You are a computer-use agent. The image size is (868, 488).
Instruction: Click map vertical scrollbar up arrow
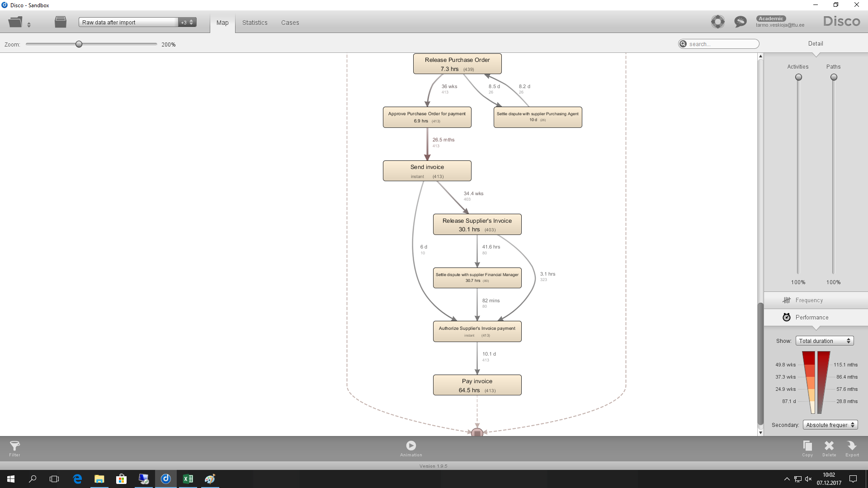coord(760,56)
